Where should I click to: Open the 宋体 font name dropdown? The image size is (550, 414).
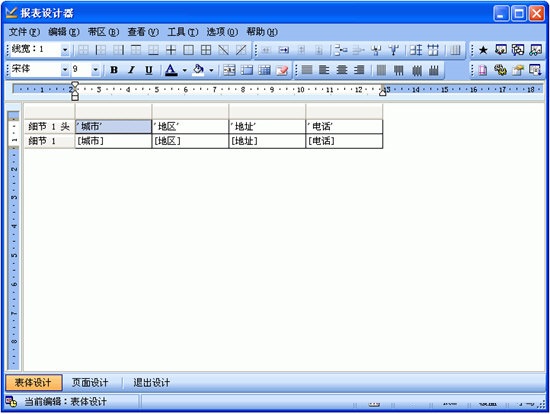pos(65,70)
